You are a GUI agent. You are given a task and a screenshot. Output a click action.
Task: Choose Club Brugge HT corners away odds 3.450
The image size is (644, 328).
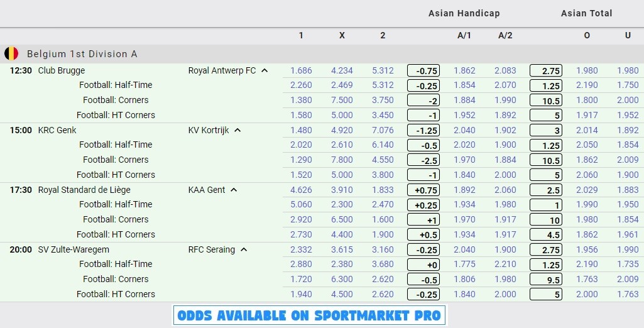[x=383, y=116]
